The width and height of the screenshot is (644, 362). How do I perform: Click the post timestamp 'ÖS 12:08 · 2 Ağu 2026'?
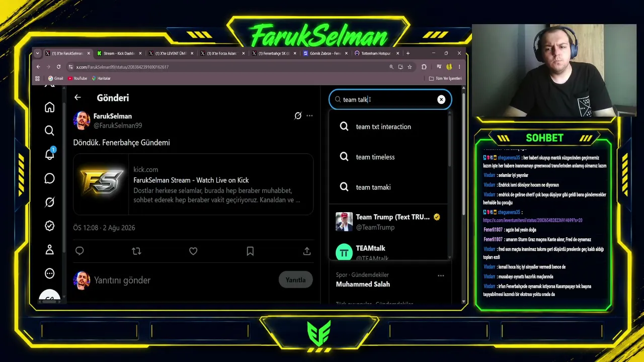pyautogui.click(x=104, y=228)
